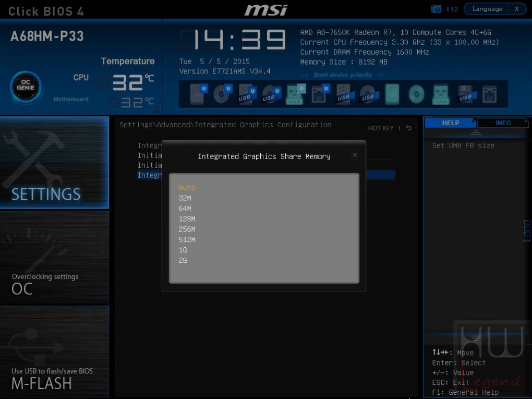Click the 'Version E7721AMS V34.4' text
Screen dimensions: 532x399
(225, 71)
